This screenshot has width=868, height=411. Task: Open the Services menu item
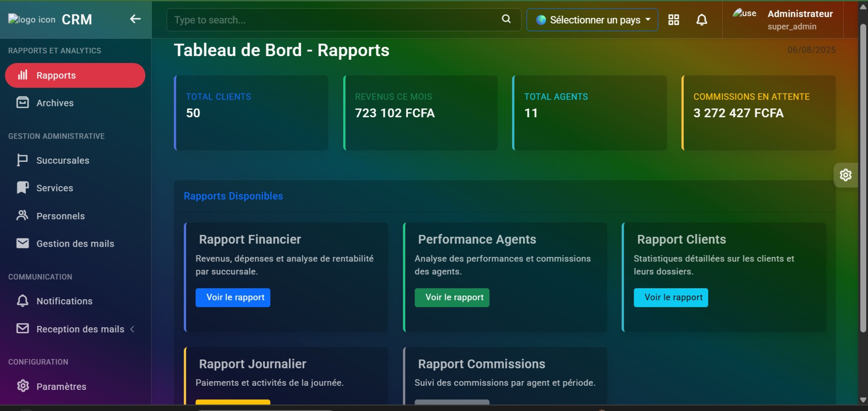point(55,188)
